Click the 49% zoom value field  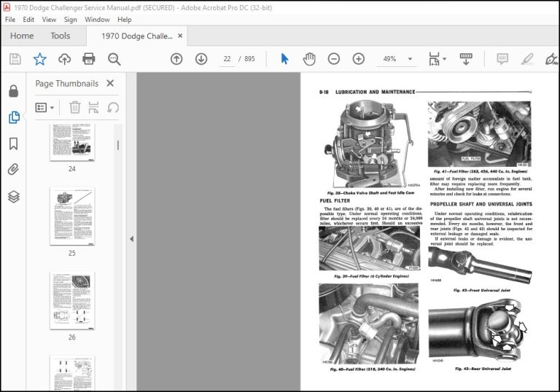click(389, 59)
